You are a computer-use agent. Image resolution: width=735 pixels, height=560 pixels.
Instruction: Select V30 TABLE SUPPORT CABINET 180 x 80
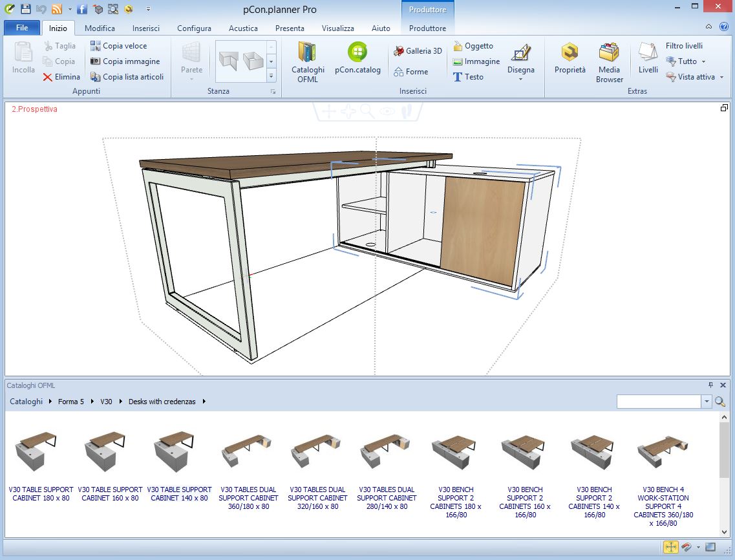pyautogui.click(x=41, y=467)
